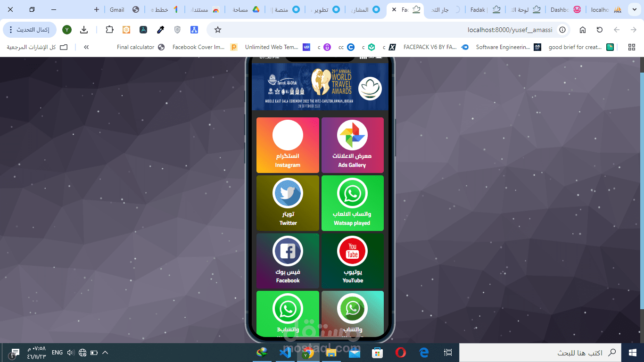Switch to the مستندات tab
Viewport: 644px width, 362px height.
[204, 9]
